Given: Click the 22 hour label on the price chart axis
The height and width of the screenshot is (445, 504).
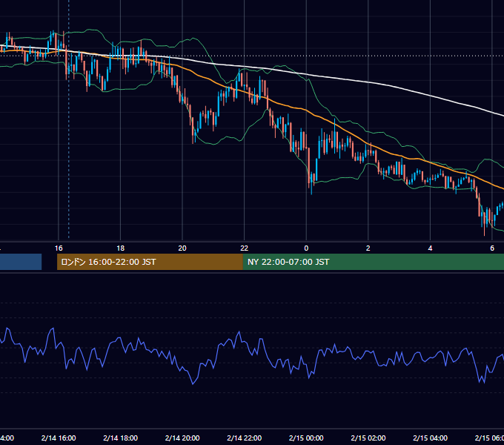Looking at the screenshot, I should click(x=245, y=248).
